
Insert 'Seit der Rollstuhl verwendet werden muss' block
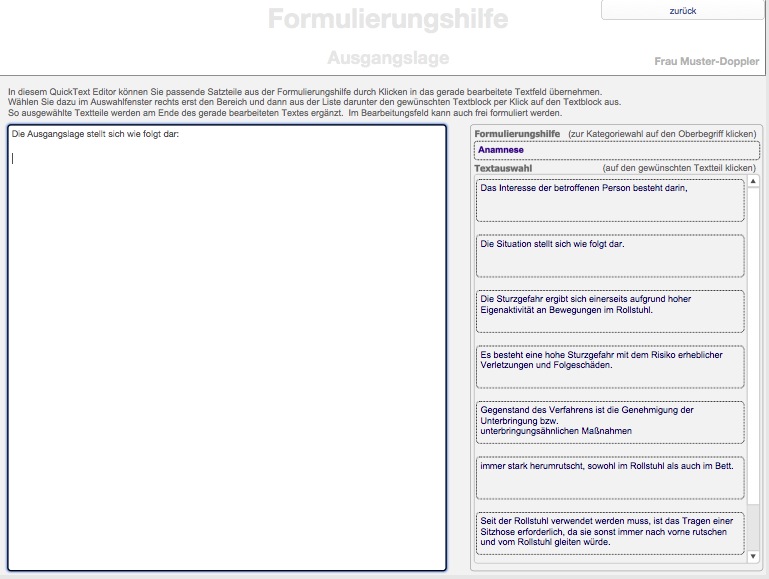coord(610,533)
